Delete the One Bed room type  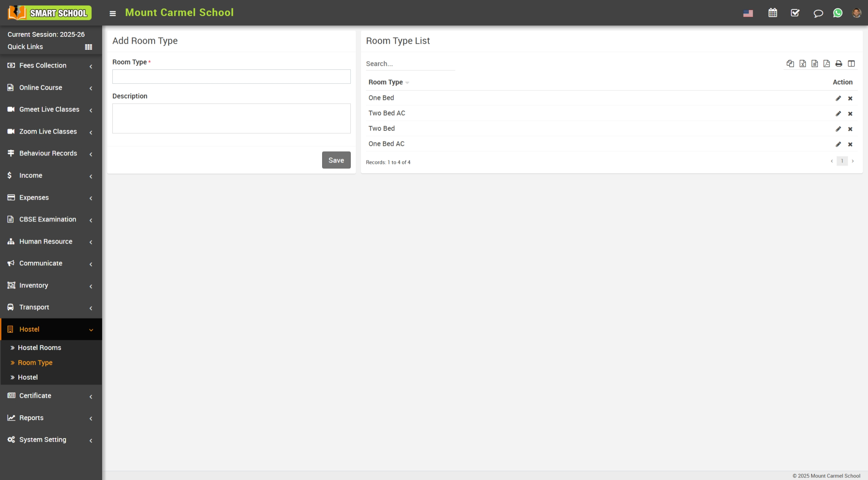coord(850,98)
